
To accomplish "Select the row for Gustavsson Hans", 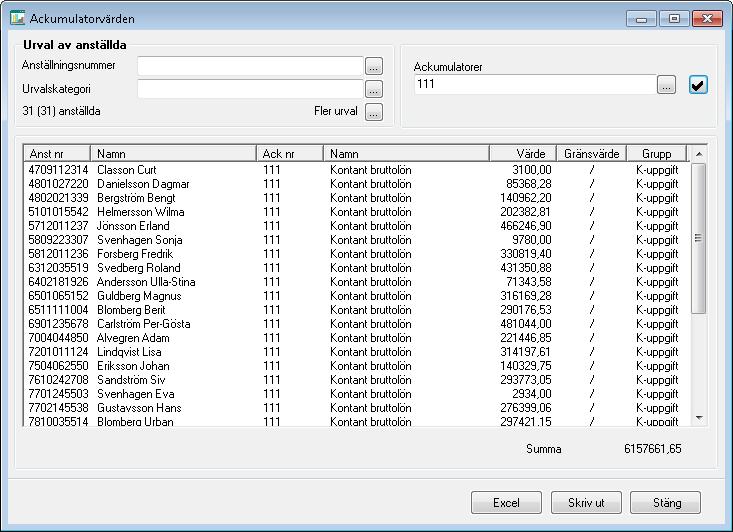I will [357, 408].
